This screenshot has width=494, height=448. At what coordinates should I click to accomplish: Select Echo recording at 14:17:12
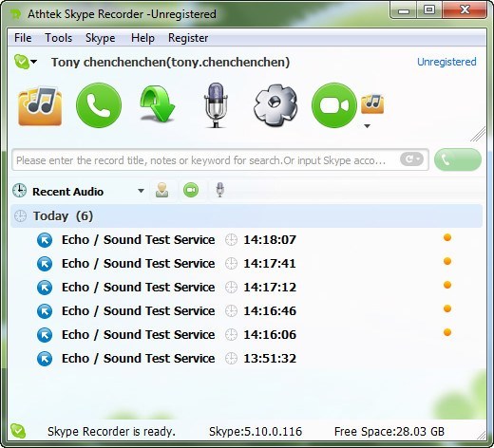(246, 288)
